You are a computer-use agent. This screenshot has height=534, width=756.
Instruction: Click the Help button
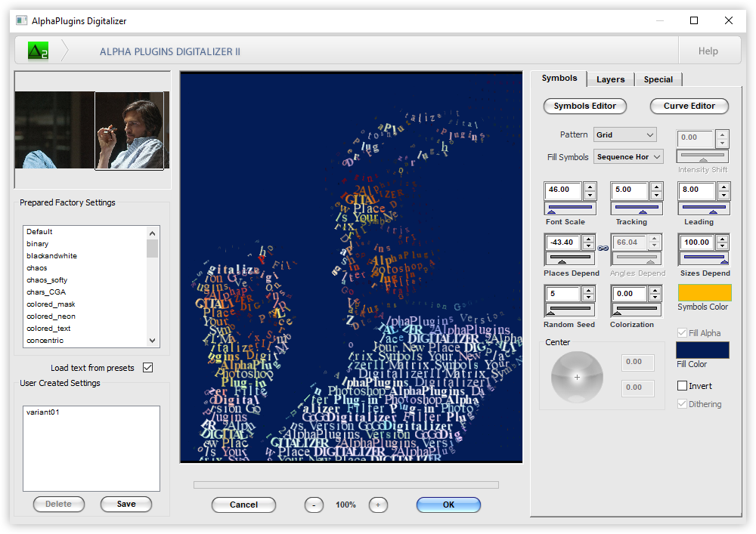pos(708,51)
